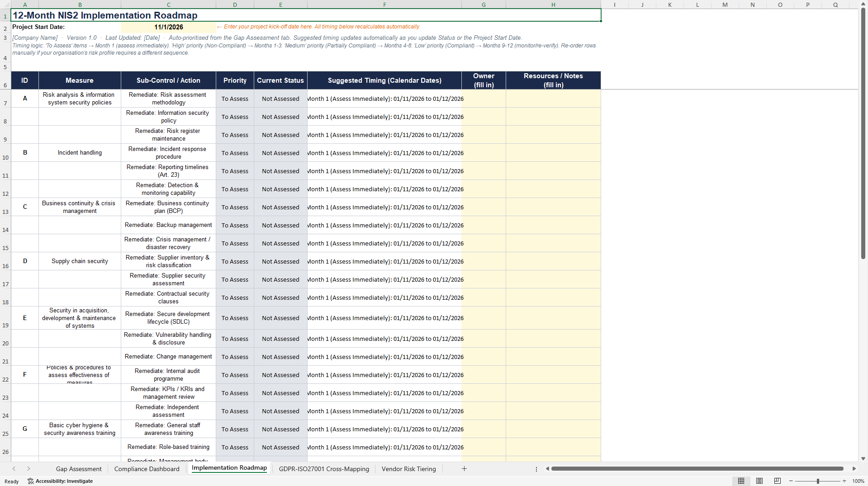Select the 'Supply chain security' cell

(x=80, y=261)
